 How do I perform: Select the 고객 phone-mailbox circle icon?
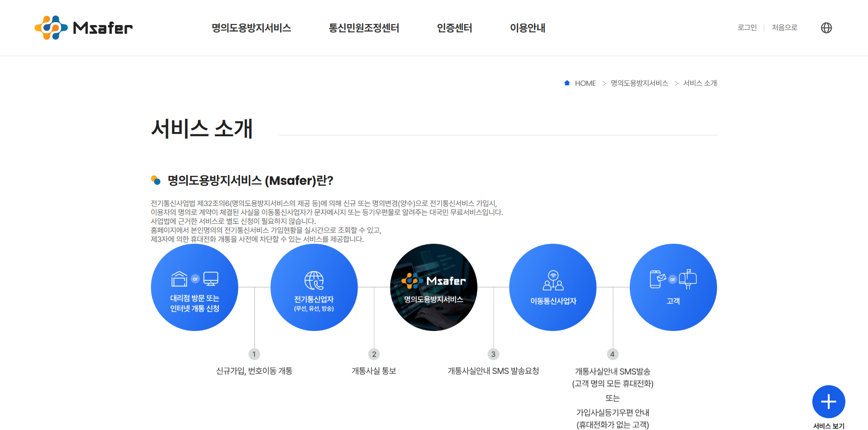tap(673, 287)
